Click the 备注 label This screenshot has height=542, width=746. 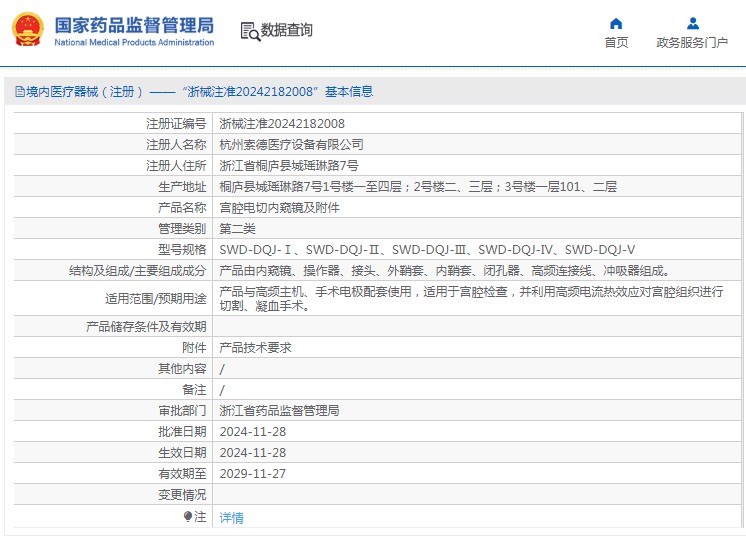tap(194, 390)
